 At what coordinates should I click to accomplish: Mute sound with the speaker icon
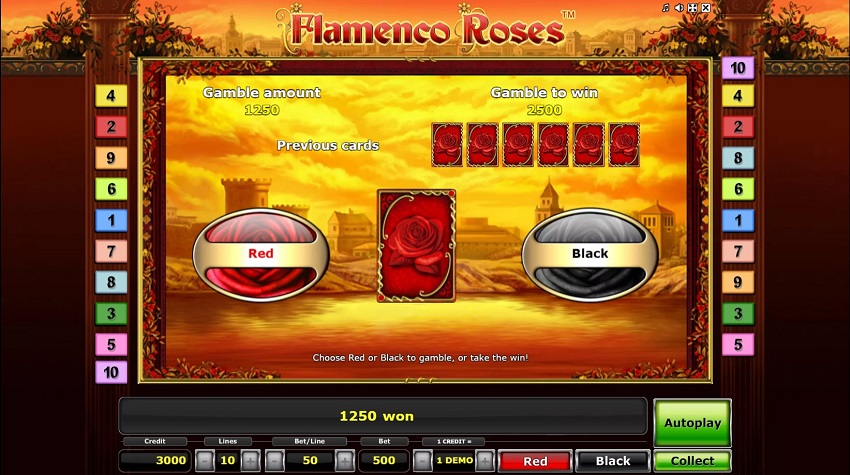coord(679,8)
